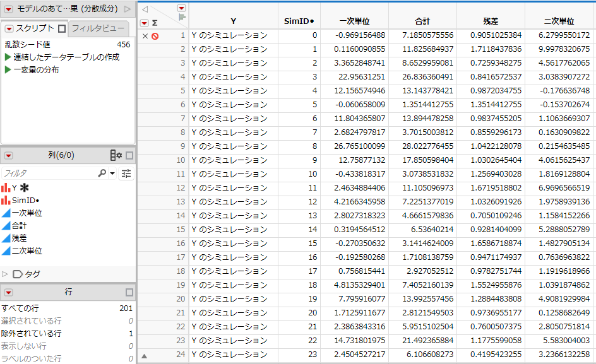Click the sigma summary icon

pyautogui.click(x=155, y=23)
